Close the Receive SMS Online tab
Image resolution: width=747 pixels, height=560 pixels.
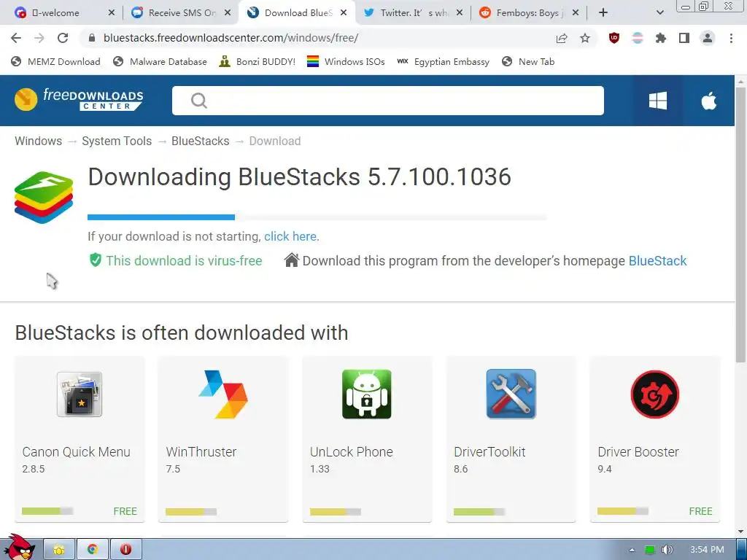(228, 13)
